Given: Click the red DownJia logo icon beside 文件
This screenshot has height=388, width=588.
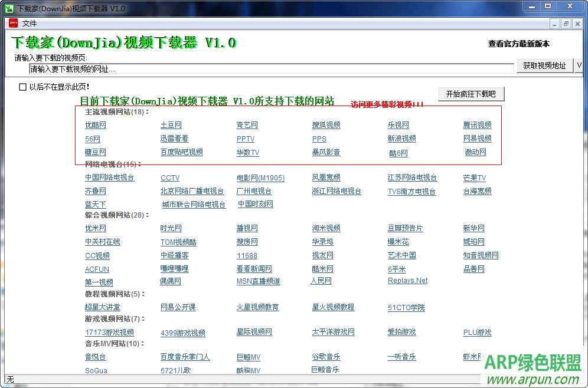Looking at the screenshot, I should pos(12,23).
